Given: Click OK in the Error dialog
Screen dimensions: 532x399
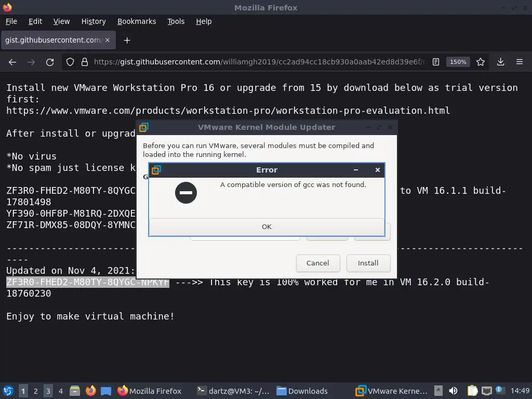Looking at the screenshot, I should 267,227.
